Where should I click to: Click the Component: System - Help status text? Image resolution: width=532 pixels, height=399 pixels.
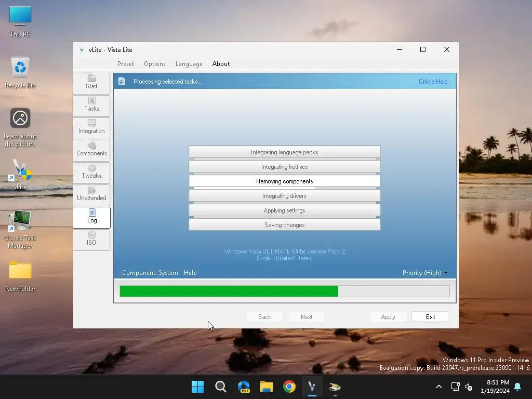tap(159, 273)
